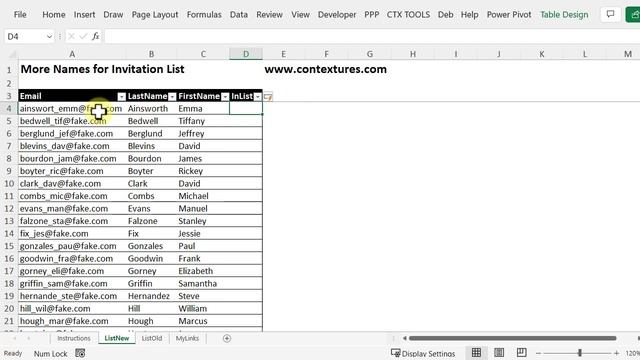The height and width of the screenshot is (360, 640).
Task: Add a new sheet with plus icon
Action: [227, 338]
